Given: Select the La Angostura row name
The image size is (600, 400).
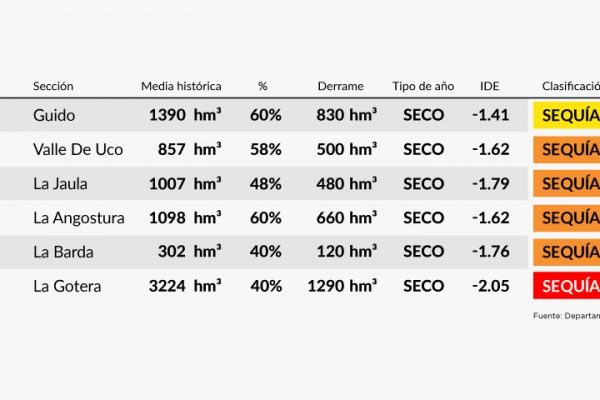Looking at the screenshot, I should [x=79, y=218].
